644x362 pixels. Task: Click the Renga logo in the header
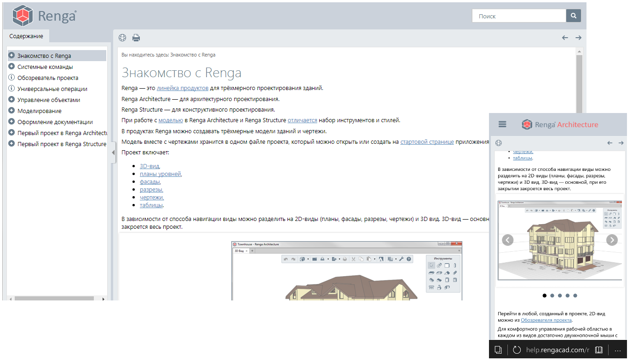pos(44,17)
